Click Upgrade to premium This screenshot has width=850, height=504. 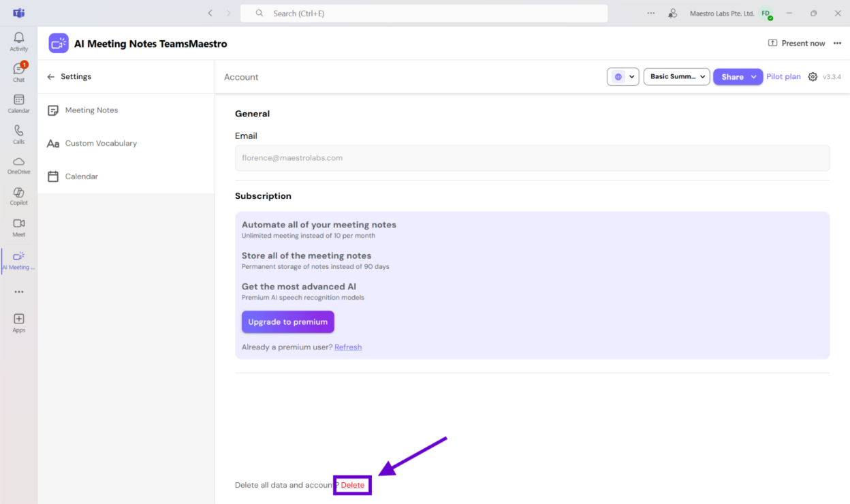(287, 322)
